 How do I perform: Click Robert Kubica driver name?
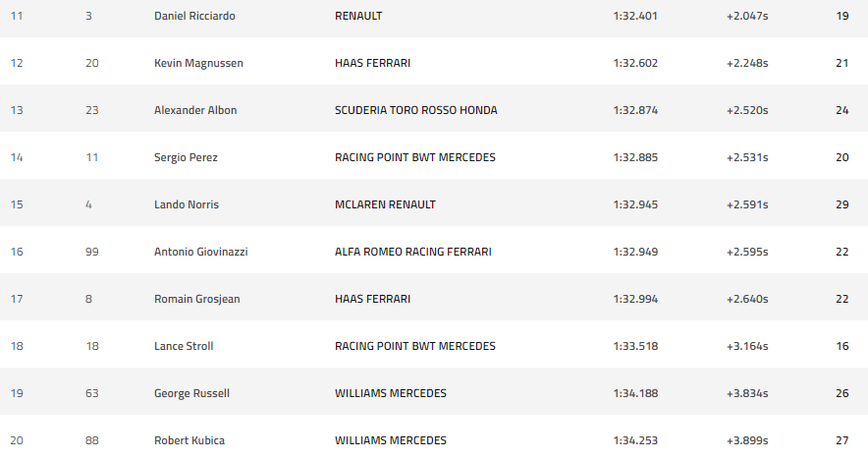pyautogui.click(x=190, y=440)
